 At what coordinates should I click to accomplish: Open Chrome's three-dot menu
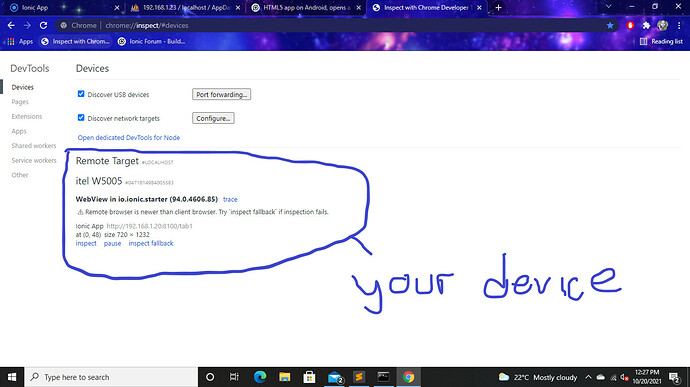679,26
